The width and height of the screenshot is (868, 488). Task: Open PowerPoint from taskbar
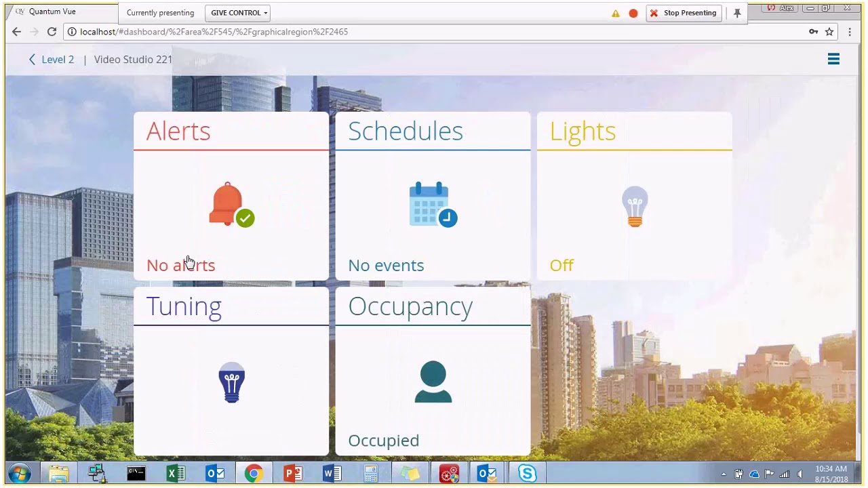pyautogui.click(x=293, y=473)
